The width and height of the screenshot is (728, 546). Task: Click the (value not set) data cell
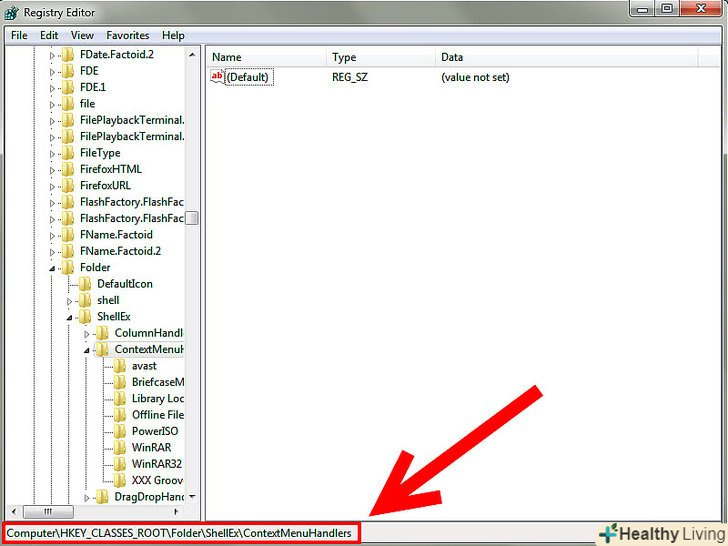click(x=475, y=77)
